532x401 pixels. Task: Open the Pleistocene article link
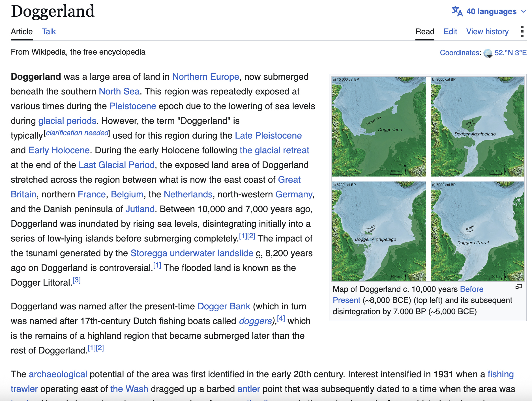pos(133,106)
